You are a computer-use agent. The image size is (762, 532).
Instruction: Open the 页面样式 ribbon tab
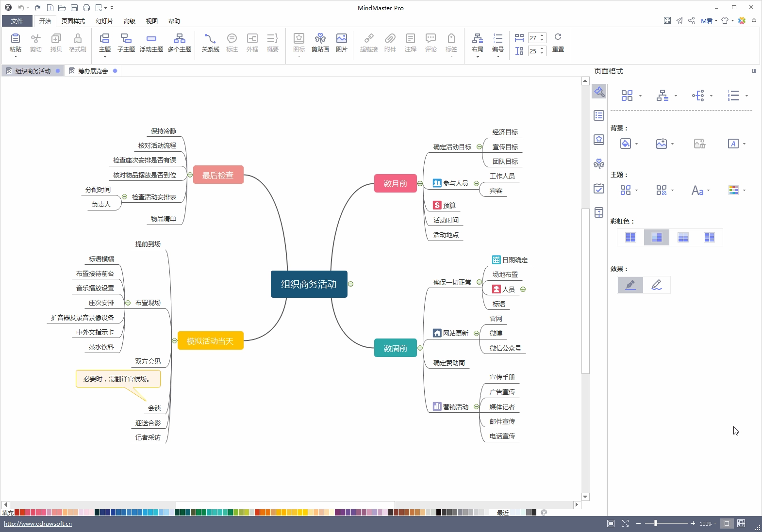point(73,21)
